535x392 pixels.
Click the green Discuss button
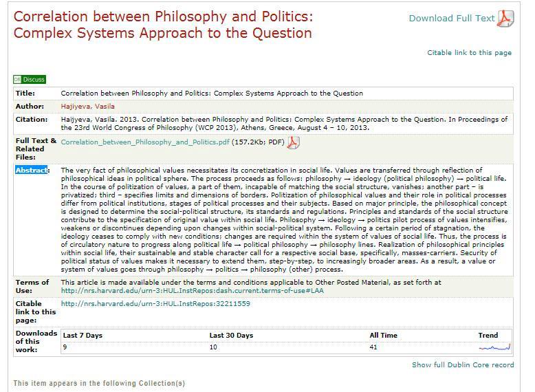click(x=30, y=80)
